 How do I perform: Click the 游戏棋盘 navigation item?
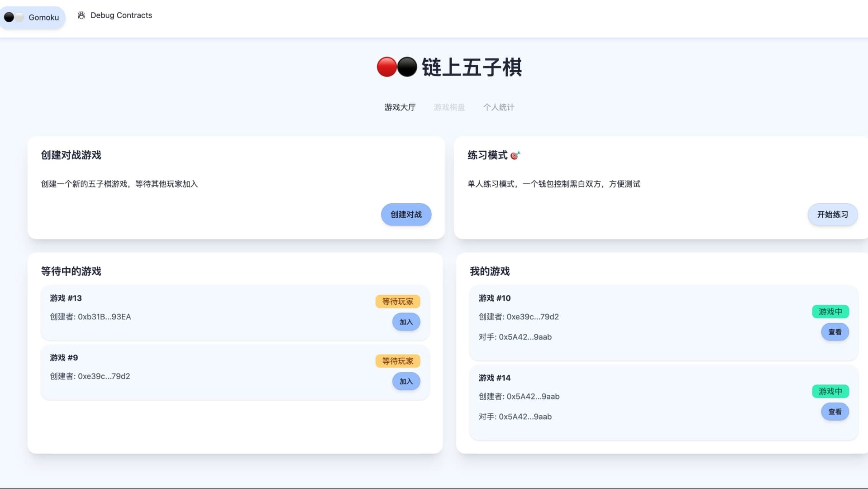pyautogui.click(x=449, y=107)
